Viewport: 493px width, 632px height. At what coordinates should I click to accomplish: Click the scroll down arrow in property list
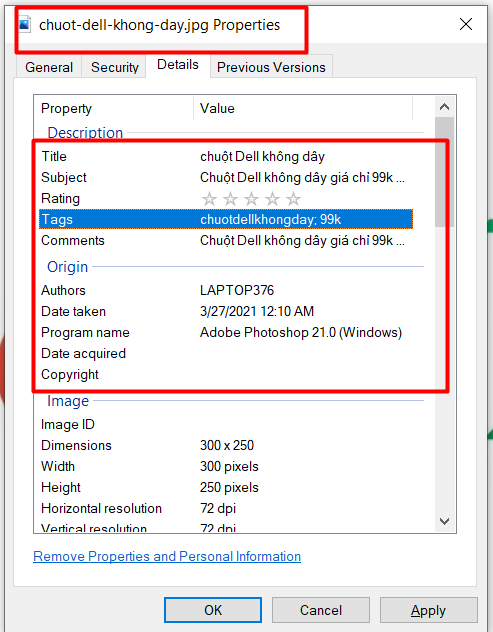click(x=444, y=521)
